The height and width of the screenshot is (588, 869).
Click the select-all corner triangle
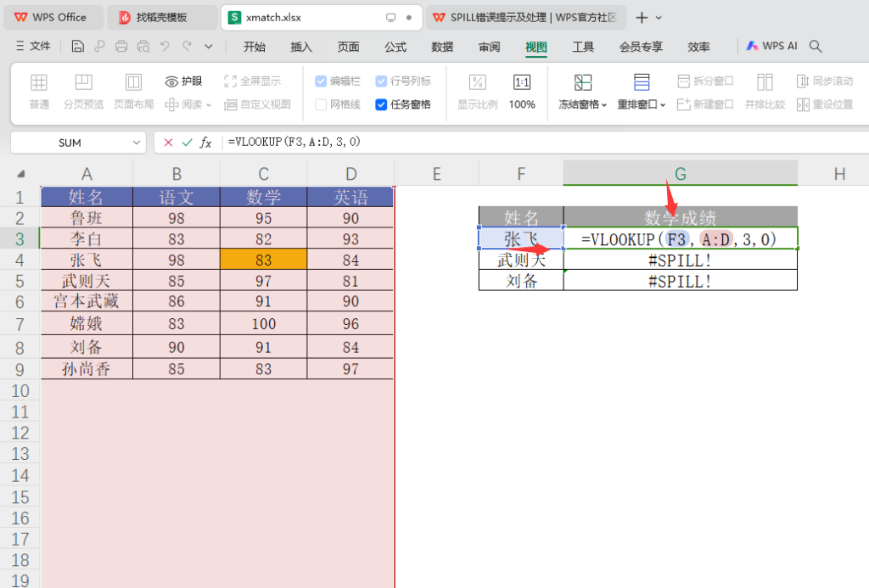point(21,174)
